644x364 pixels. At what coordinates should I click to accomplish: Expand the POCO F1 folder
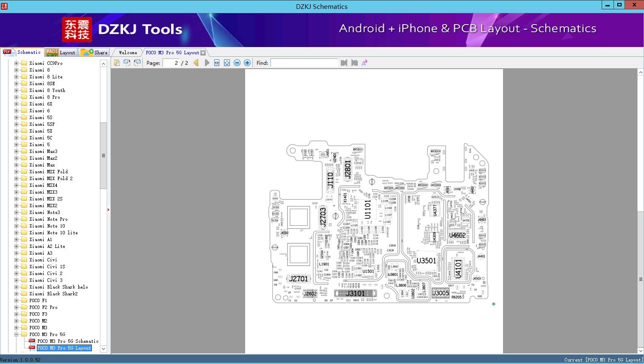(x=16, y=300)
